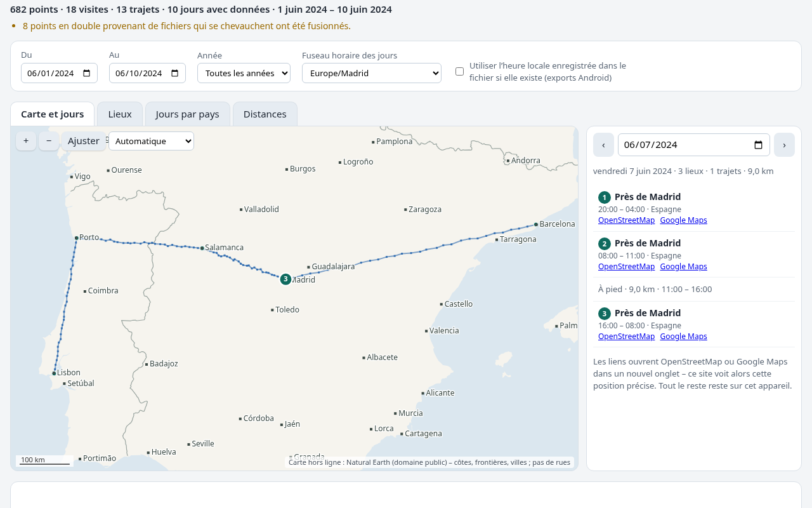
Task: Click the day date input 06/07/2024
Action: pos(694,145)
